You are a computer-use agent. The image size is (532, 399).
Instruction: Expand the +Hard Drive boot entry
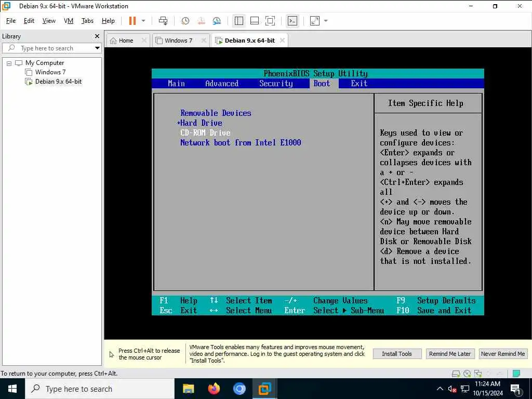[x=199, y=123]
